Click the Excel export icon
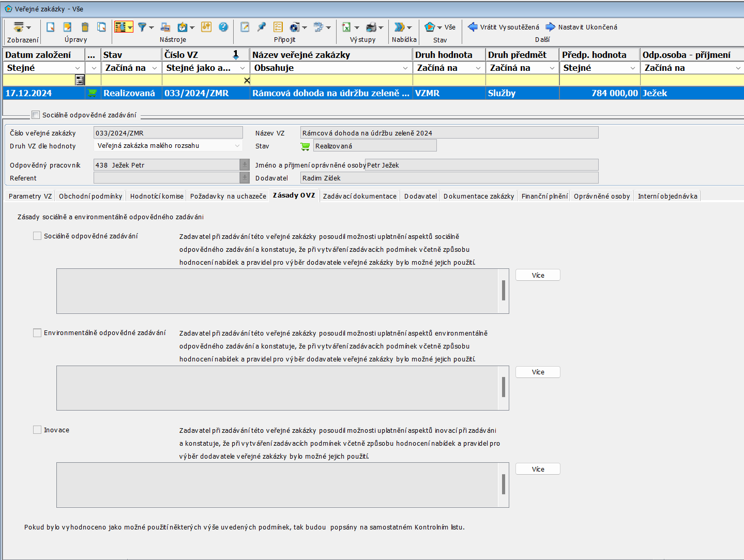 [346, 27]
